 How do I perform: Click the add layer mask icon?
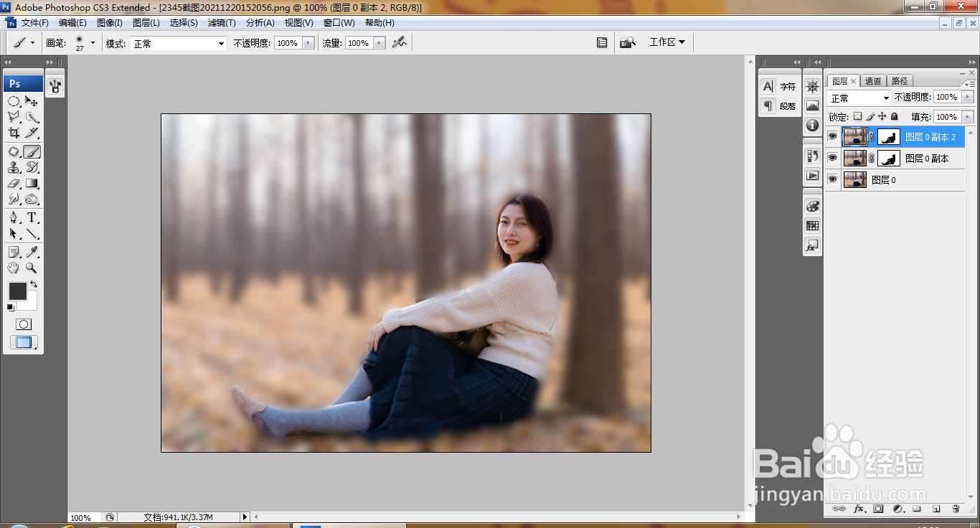[878, 509]
